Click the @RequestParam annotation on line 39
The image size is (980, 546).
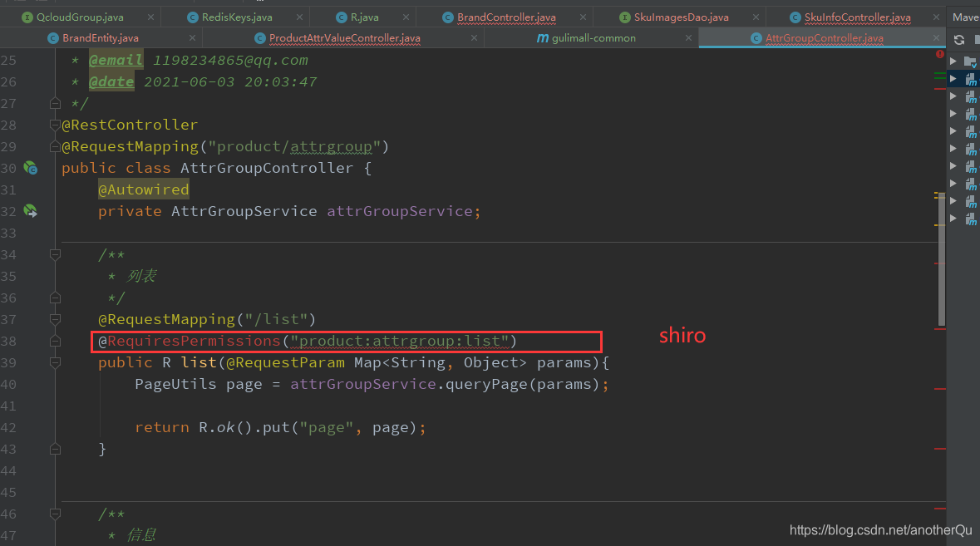pyautogui.click(x=285, y=362)
